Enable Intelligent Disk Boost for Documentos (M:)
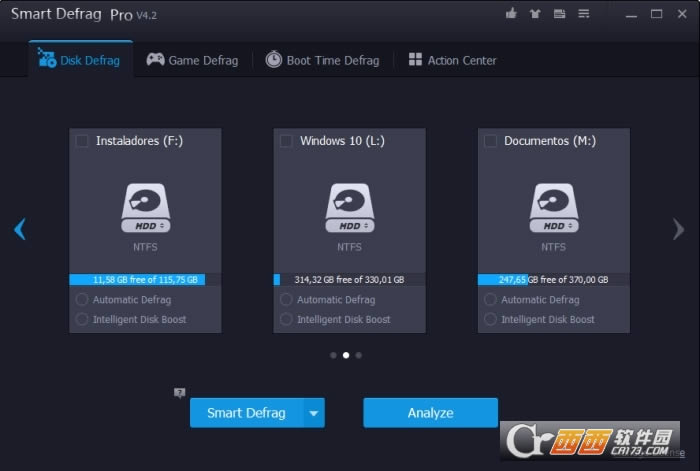The image size is (700, 471). tap(490, 319)
